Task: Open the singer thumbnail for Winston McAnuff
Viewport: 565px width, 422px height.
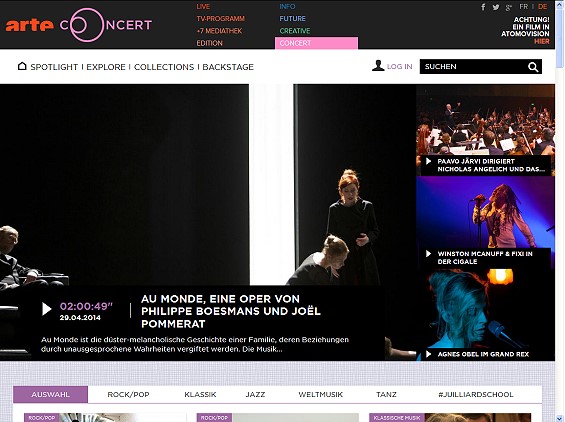Action: [x=485, y=213]
